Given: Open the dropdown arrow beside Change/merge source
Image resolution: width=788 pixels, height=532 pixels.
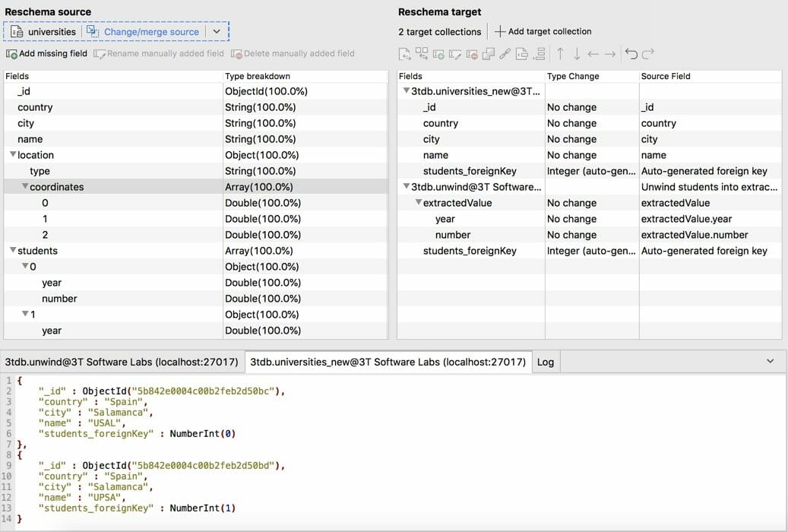Looking at the screenshot, I should (217, 32).
